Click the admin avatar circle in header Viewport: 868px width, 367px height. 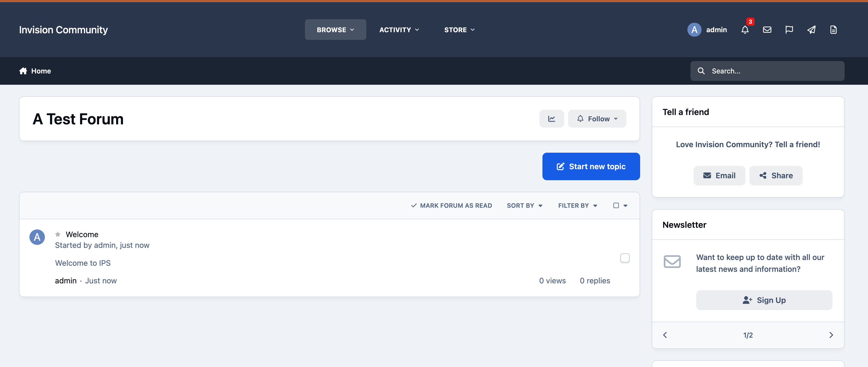694,30
